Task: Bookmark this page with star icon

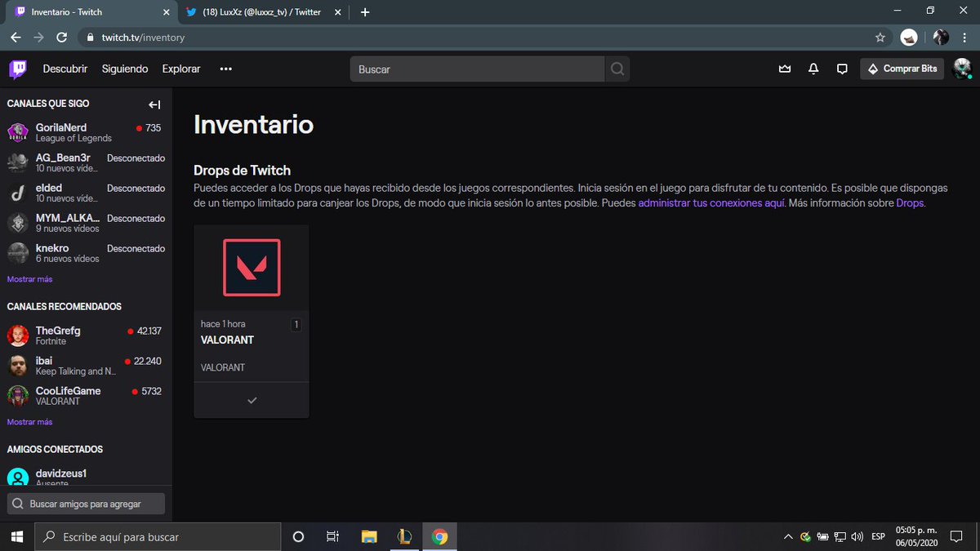Action: pyautogui.click(x=880, y=38)
